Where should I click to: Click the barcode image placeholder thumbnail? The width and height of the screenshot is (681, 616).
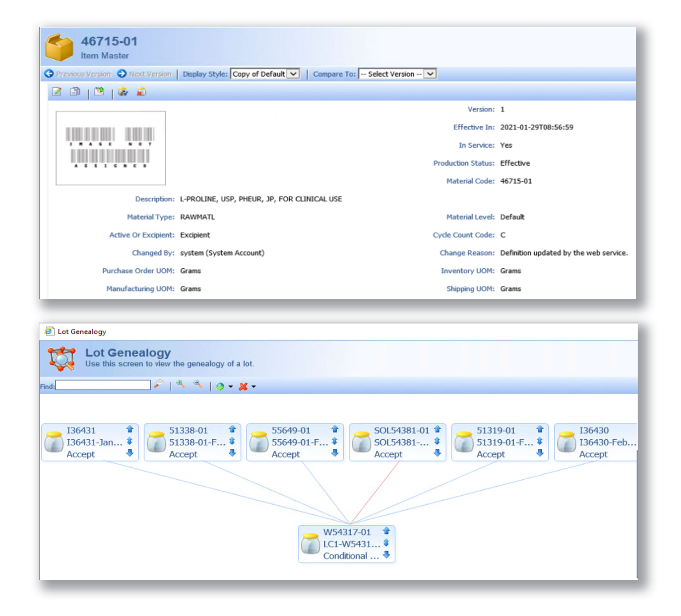click(x=110, y=148)
